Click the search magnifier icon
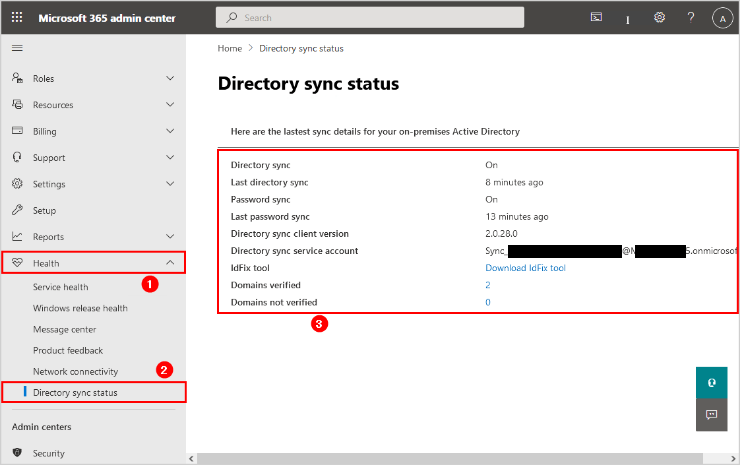742x465 pixels. click(x=231, y=18)
